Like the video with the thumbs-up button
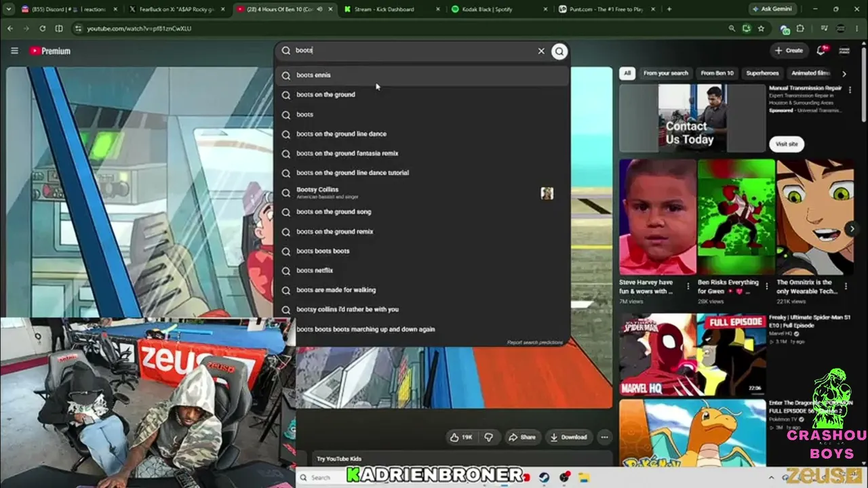The width and height of the screenshot is (868, 488). click(461, 437)
